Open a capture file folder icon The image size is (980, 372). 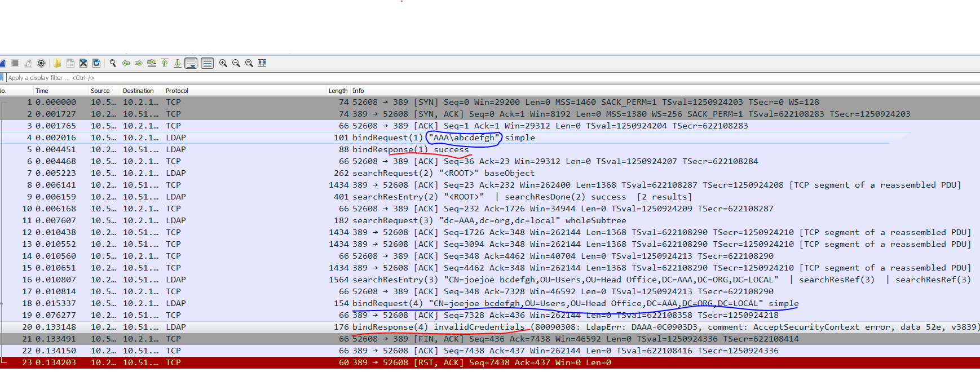pos(57,63)
